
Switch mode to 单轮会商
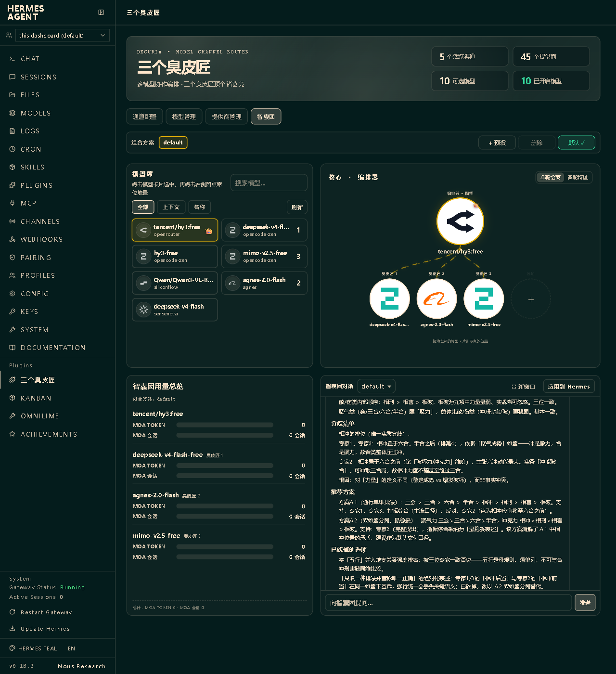tap(550, 178)
